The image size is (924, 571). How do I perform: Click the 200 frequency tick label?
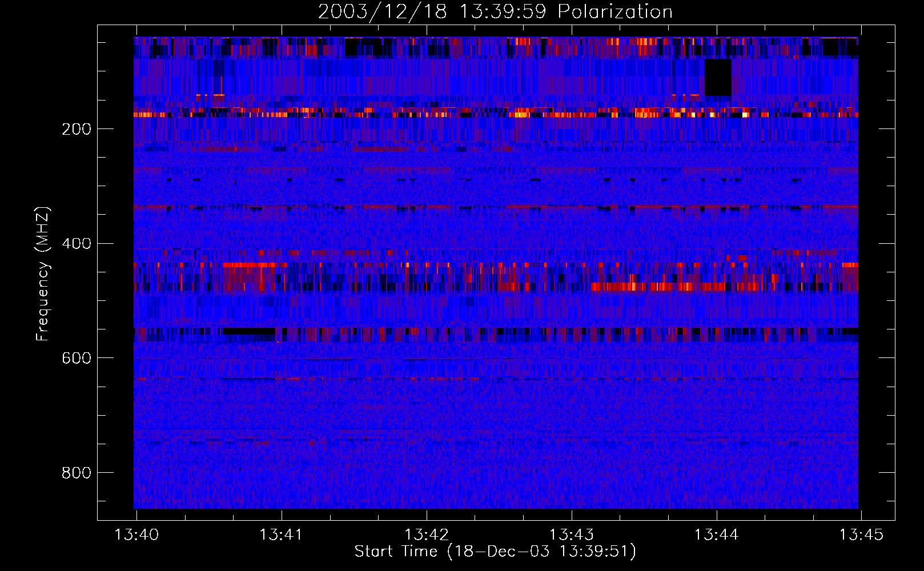77,129
